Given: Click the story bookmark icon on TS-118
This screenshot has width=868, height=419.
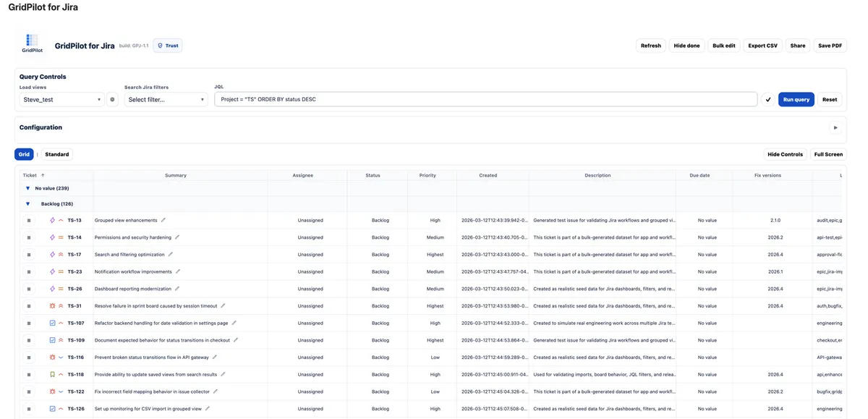Looking at the screenshot, I should (x=53, y=375).
